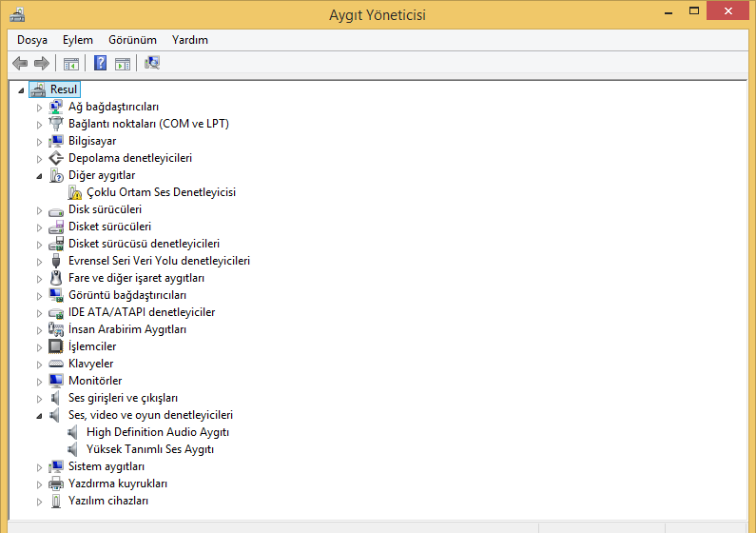Click the İnsan Arabirim Aygıtları icon
Screen dimensions: 756x533
coord(56,329)
